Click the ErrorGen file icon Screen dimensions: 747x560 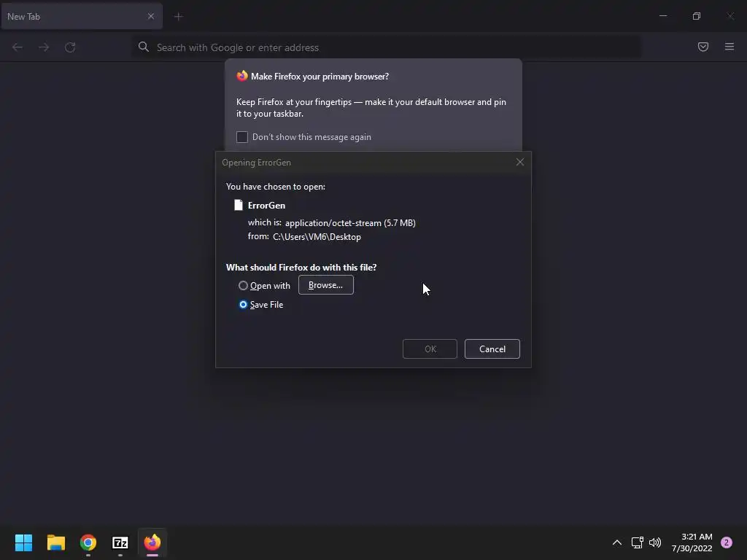pyautogui.click(x=239, y=205)
